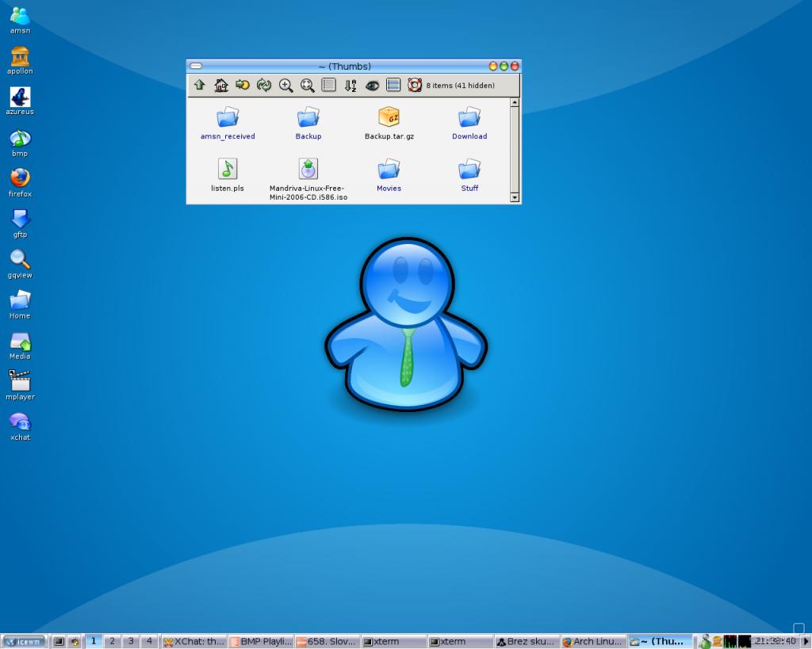Switch to workspace 1

pyautogui.click(x=94, y=641)
